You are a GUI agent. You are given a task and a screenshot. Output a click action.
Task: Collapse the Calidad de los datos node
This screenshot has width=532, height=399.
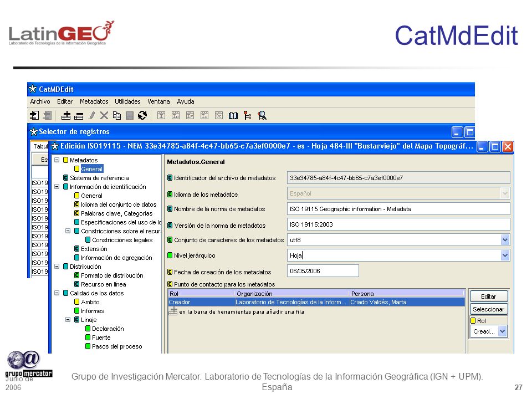[57, 293]
